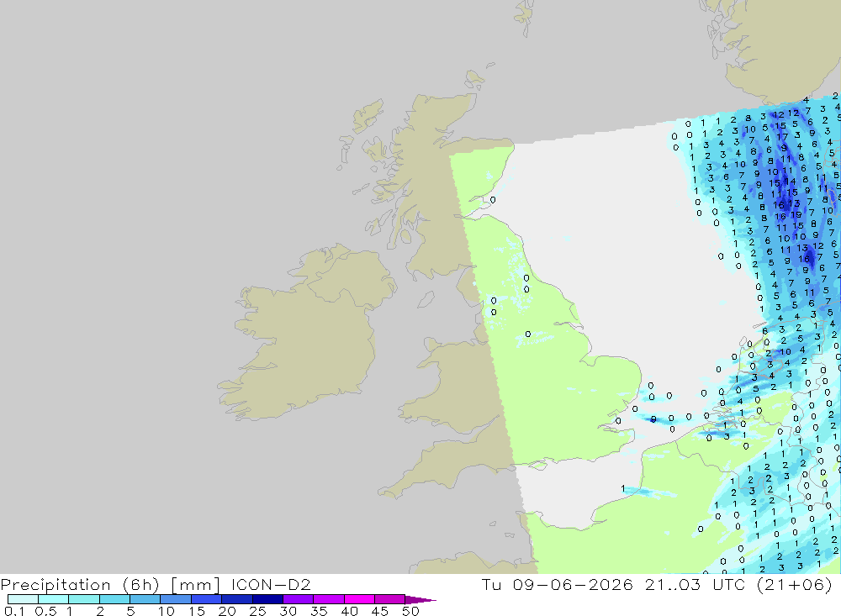The image size is (841, 616).
Task: Click the legend value '20'
Action: click(x=227, y=611)
